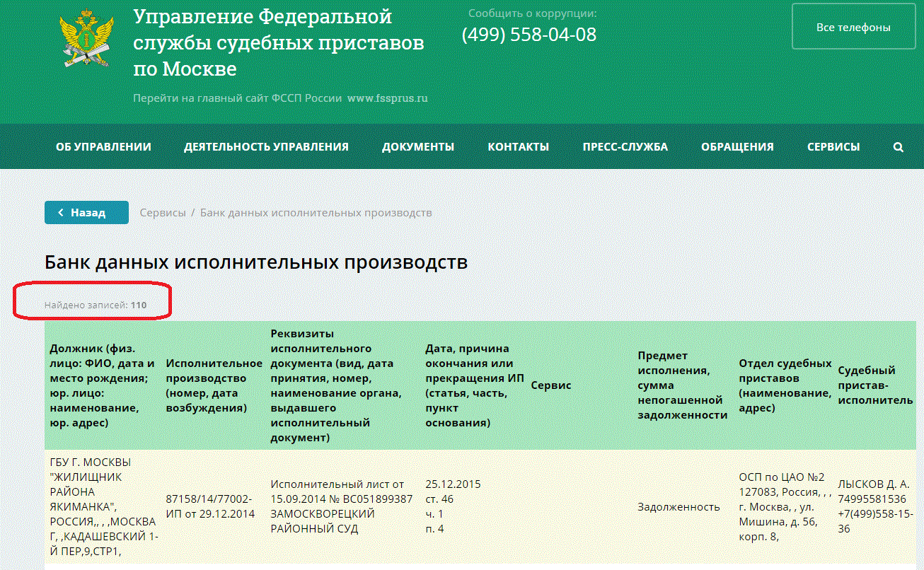Click the Предмет исполнения column header
This screenshot has width=924, height=570.
click(682, 385)
